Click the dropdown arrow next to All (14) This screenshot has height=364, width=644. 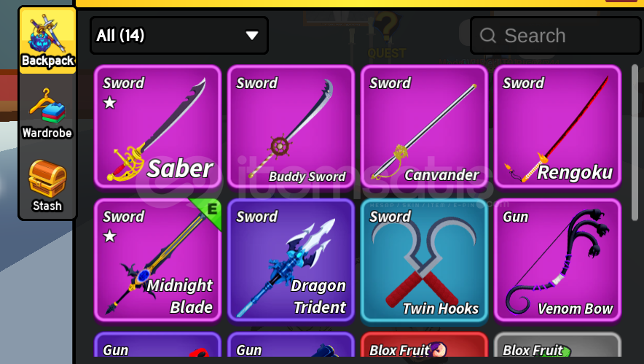click(x=252, y=36)
